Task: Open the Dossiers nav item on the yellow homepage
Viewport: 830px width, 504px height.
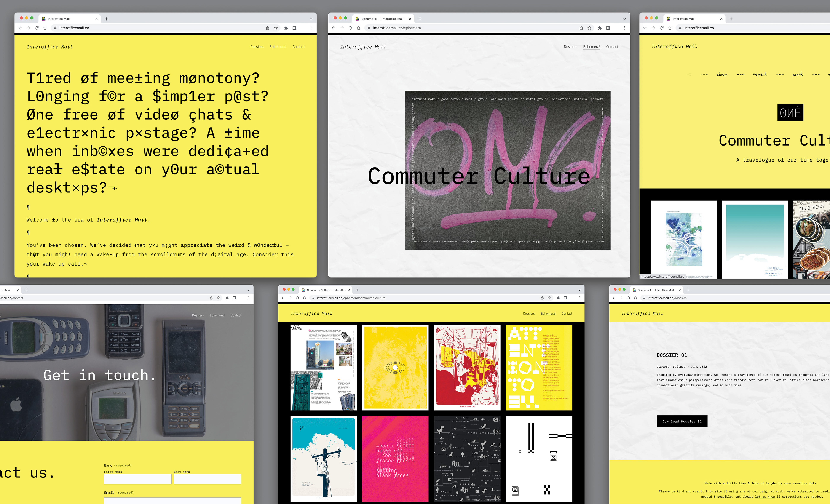Action: 257,47
